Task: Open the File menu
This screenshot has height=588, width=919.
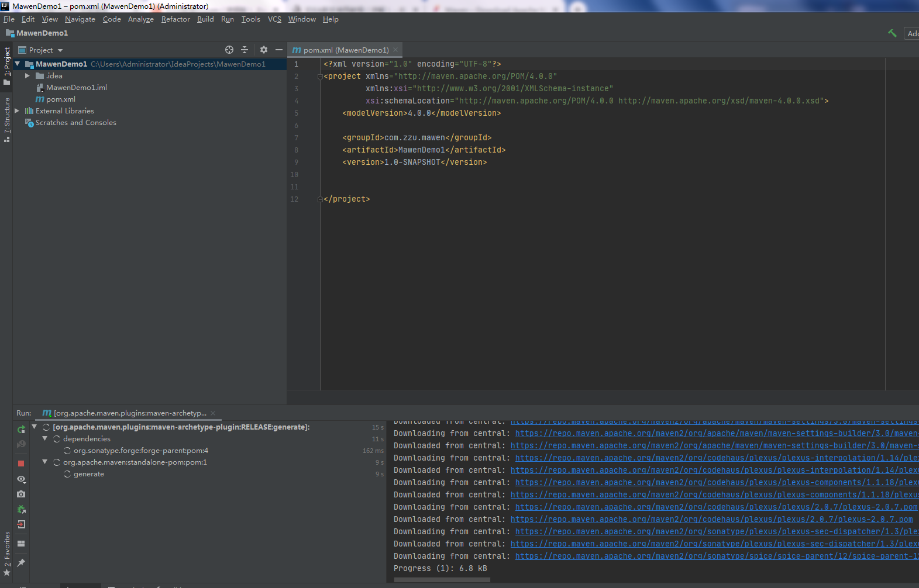Action: [9, 19]
